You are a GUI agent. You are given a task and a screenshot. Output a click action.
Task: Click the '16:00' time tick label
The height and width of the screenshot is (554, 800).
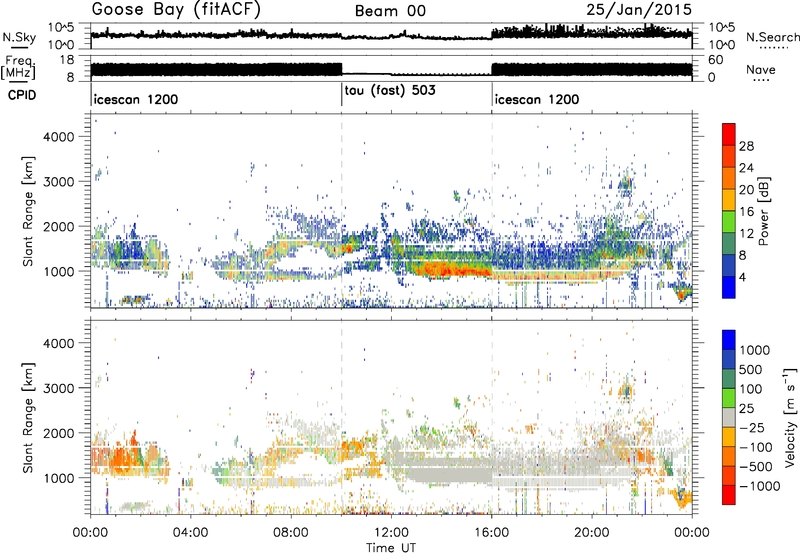coord(491,533)
